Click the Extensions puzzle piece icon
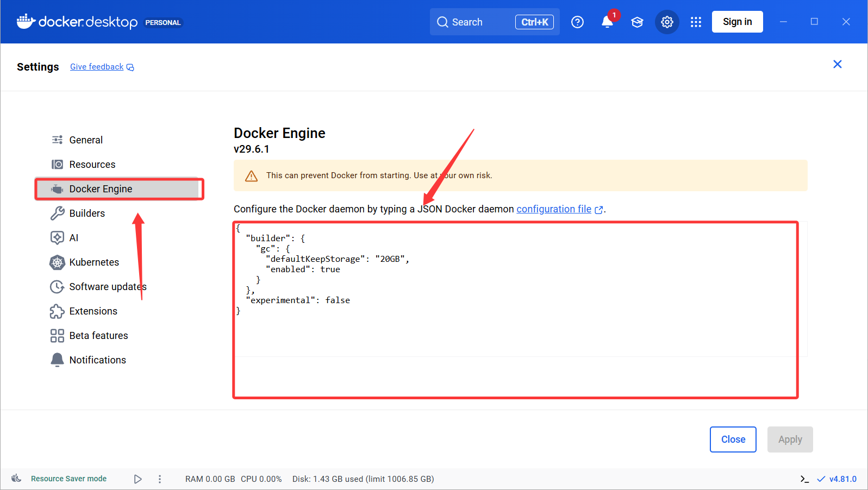868x490 pixels. (57, 311)
